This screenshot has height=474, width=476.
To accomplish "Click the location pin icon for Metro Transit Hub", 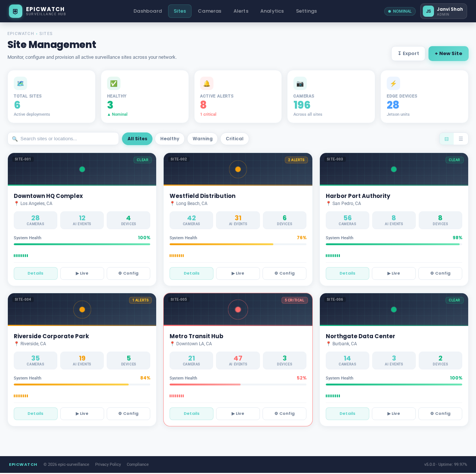I will click(x=171, y=343).
